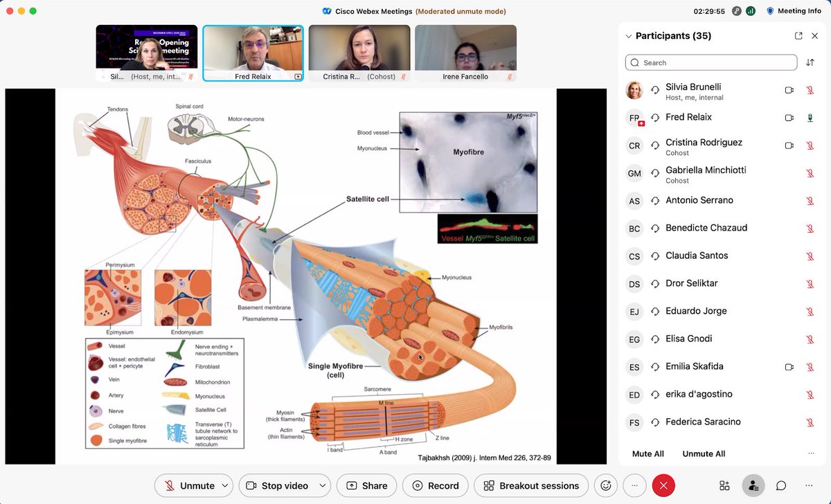The image size is (831, 504).
Task: Click Eduardo Jorge's audio status icon
Action: (x=655, y=312)
